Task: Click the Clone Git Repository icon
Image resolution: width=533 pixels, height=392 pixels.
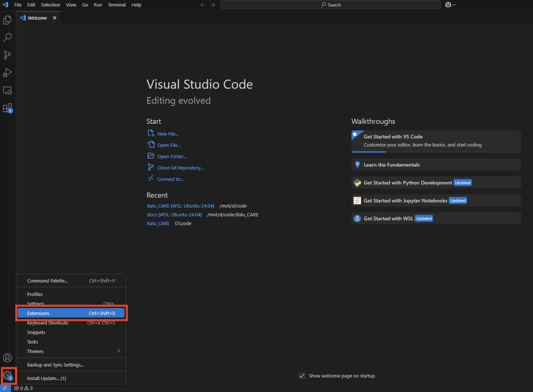Action: (x=151, y=167)
